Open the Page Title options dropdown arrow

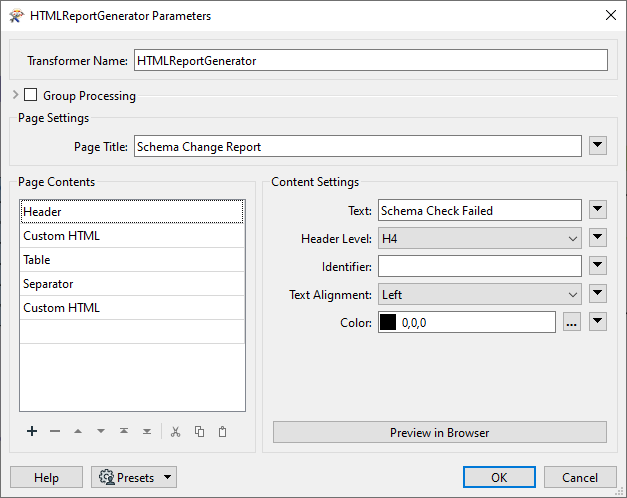pyautogui.click(x=598, y=146)
